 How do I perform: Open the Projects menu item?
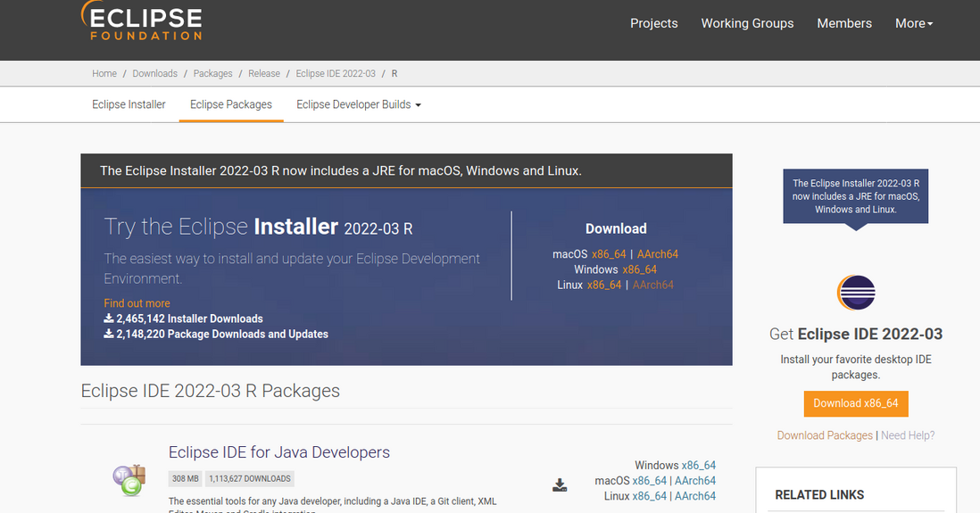click(653, 23)
